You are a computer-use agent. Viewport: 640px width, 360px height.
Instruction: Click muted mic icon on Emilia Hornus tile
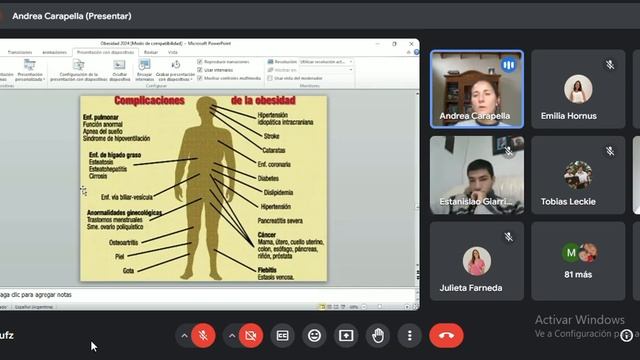pyautogui.click(x=610, y=64)
